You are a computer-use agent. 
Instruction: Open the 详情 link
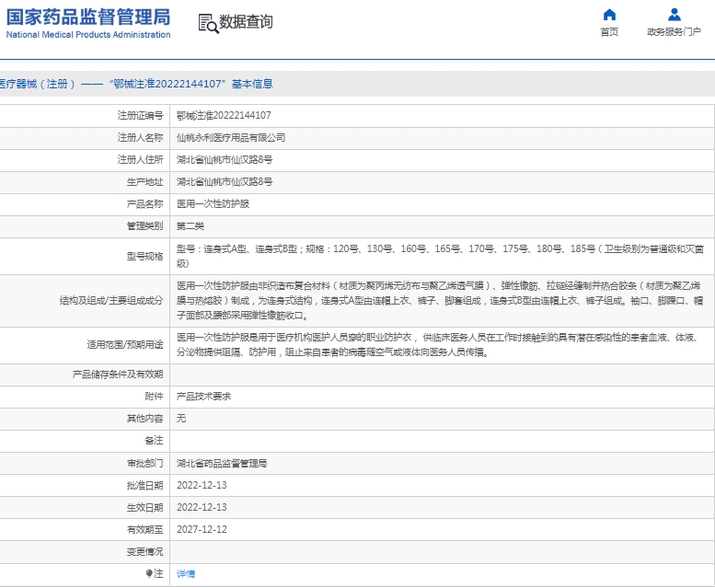click(x=186, y=574)
